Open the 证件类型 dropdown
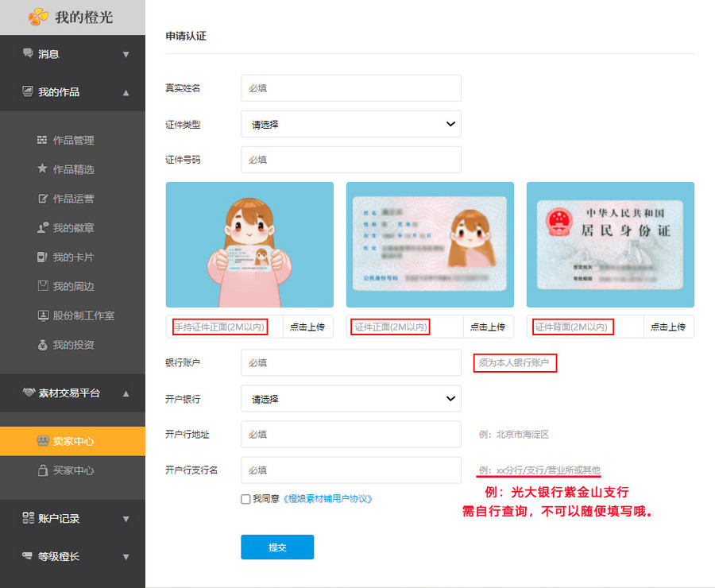Screen dimensions: 715x588 [x=350, y=124]
